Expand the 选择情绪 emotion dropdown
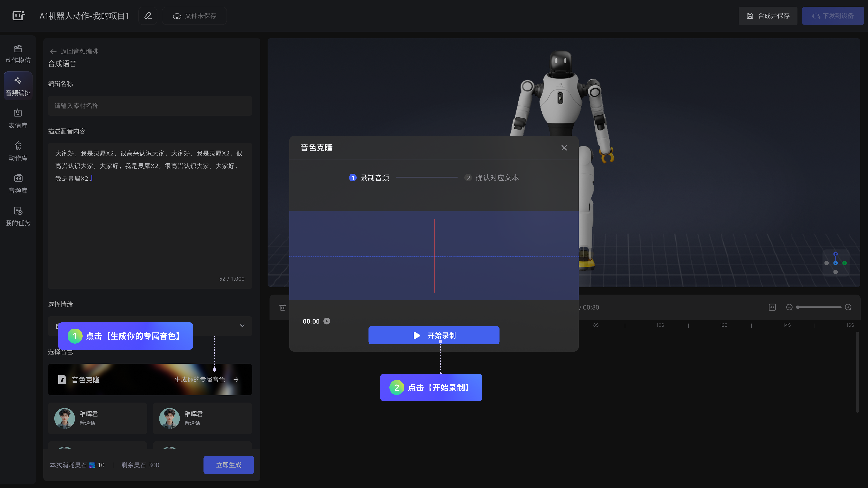868x488 pixels. pos(242,326)
